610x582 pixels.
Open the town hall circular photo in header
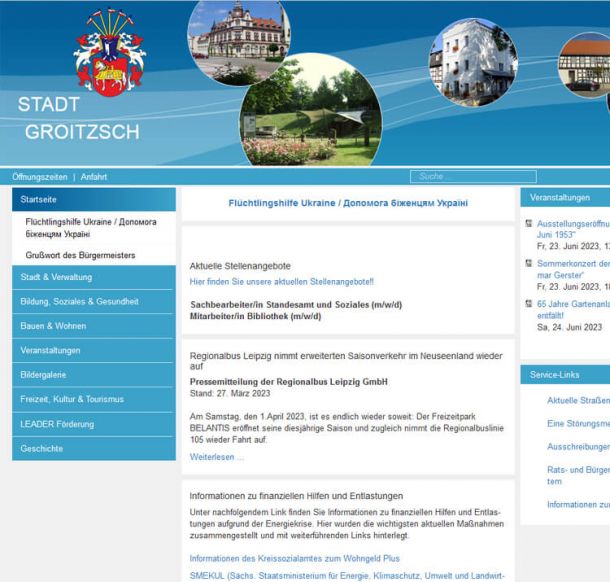238,40
